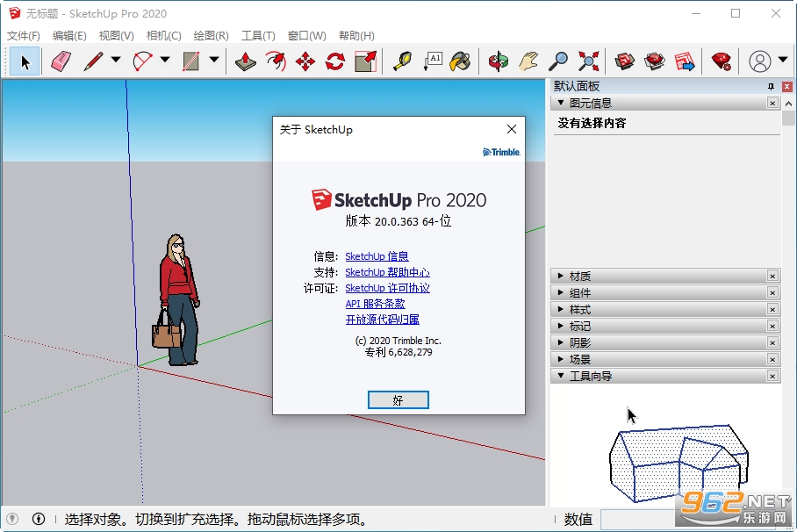Image resolution: width=797 pixels, height=532 pixels.
Task: Open the Arc tool dropdown arrow
Action: [x=165, y=60]
